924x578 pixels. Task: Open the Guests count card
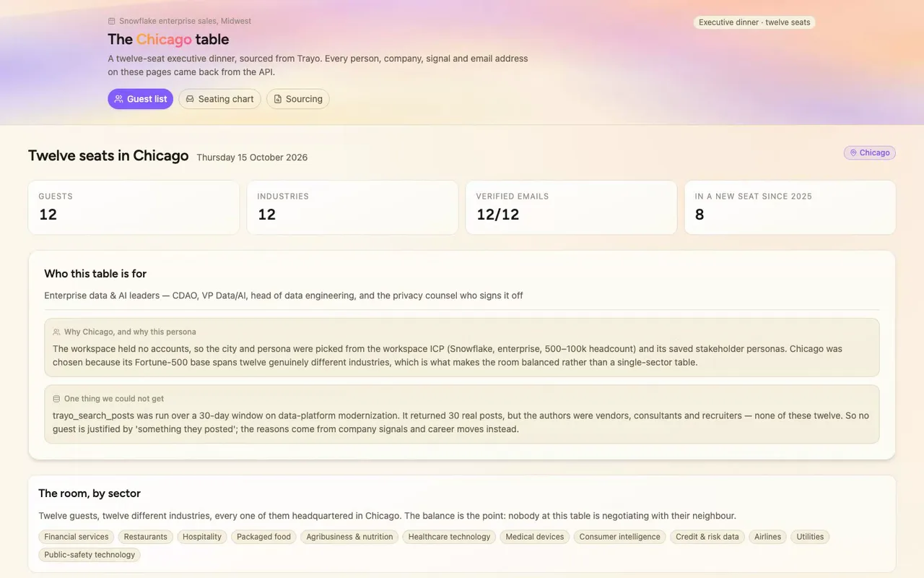tap(134, 207)
